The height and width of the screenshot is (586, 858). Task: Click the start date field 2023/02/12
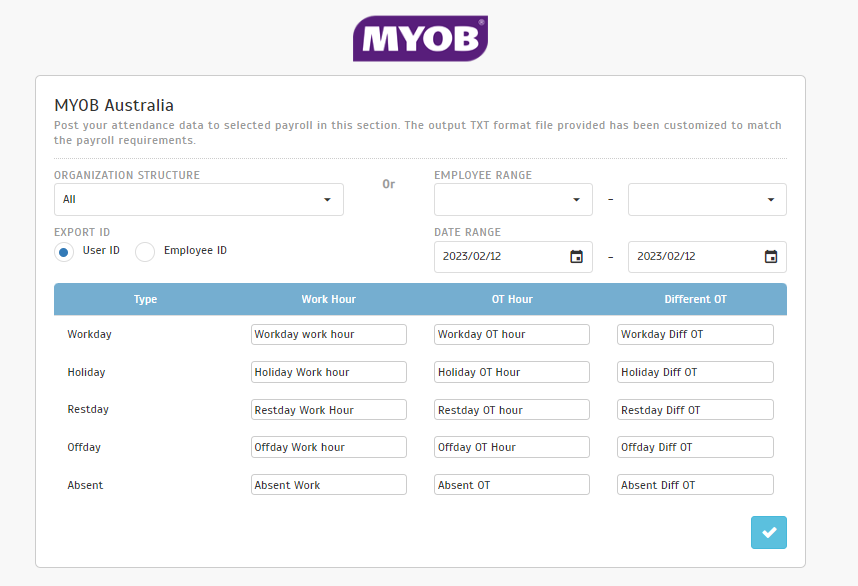coord(513,257)
